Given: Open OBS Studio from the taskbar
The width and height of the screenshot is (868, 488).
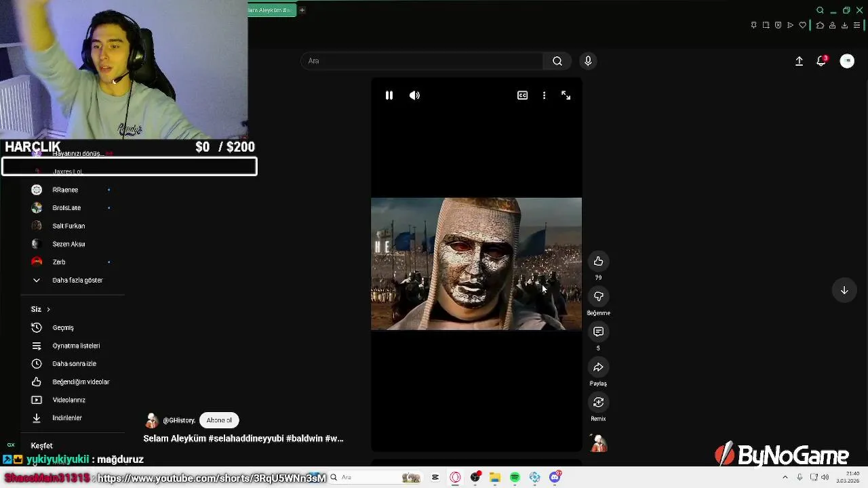Looking at the screenshot, I should (x=475, y=477).
